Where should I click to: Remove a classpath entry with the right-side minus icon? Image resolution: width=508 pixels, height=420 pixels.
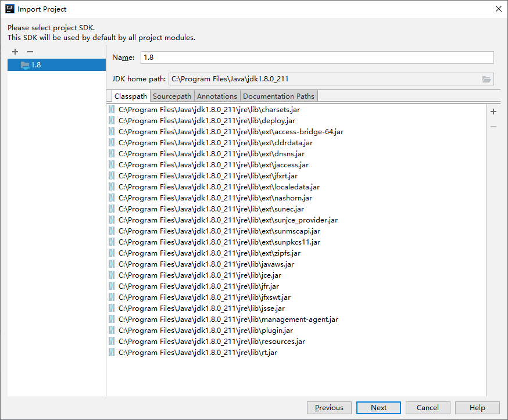[x=493, y=126]
